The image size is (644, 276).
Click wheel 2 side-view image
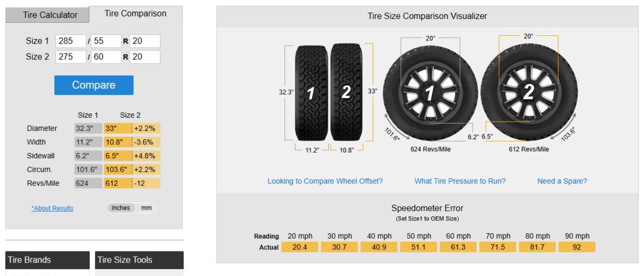528,94
